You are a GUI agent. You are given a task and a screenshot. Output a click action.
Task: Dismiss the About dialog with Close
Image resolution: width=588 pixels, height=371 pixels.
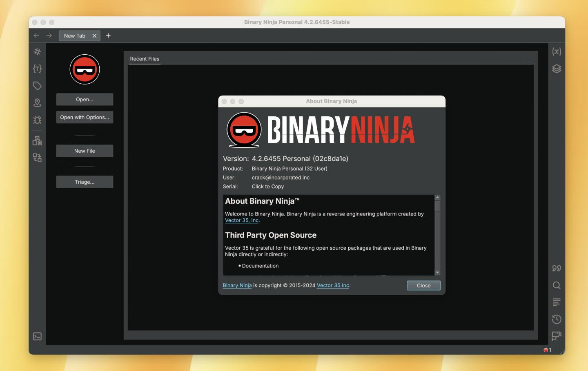coord(423,285)
